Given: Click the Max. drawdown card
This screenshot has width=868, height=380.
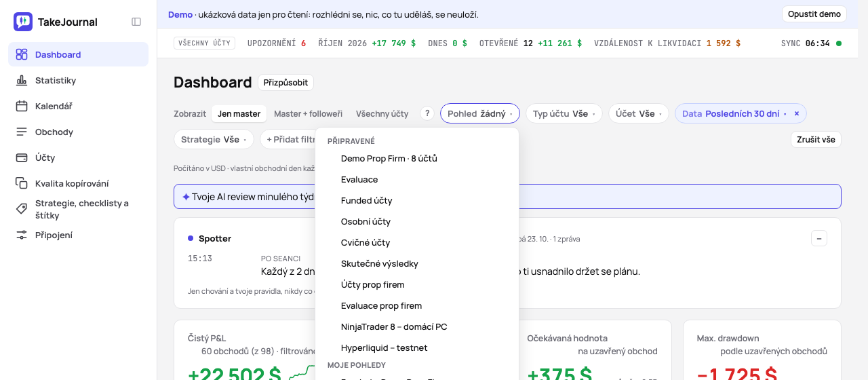Looking at the screenshot, I should point(762,350).
